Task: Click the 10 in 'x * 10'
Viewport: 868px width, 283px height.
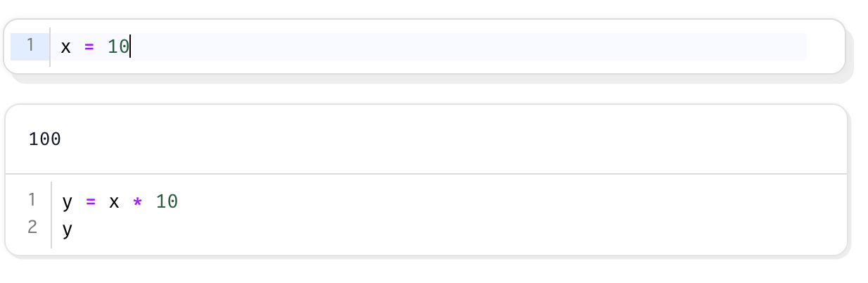Action: 167,202
